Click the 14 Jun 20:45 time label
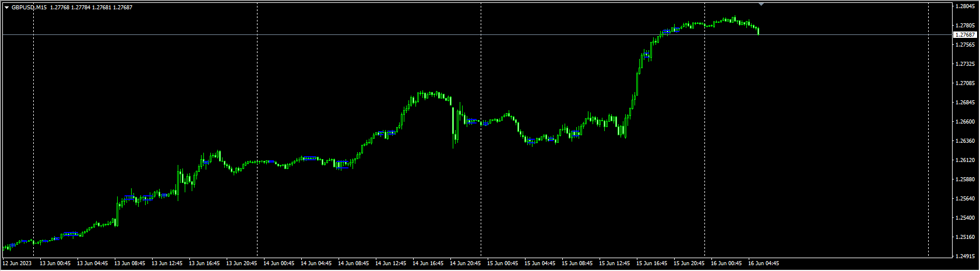The height and width of the screenshot is (271, 980). (466, 263)
